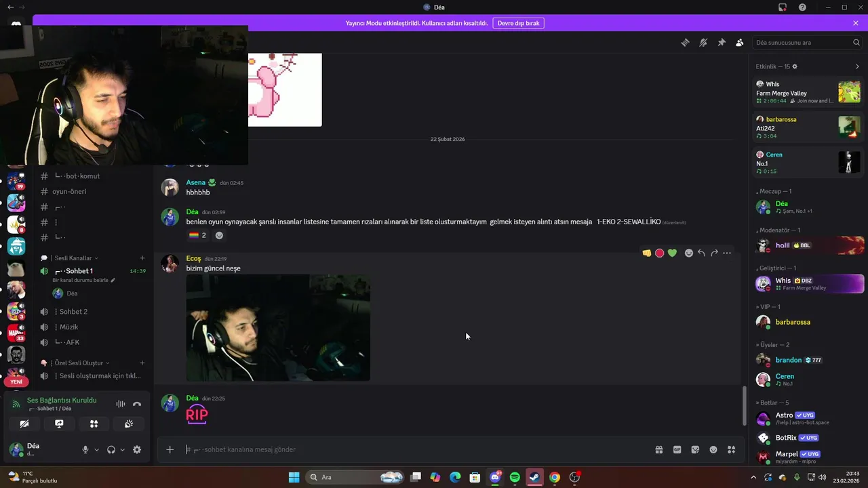The width and height of the screenshot is (868, 488).
Task: Reply to Ecoş message
Action: [x=701, y=253]
